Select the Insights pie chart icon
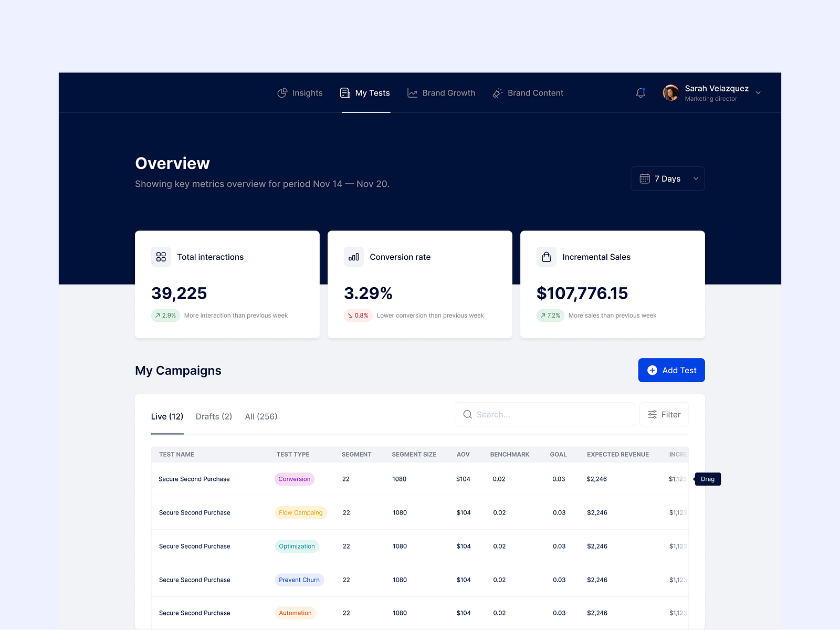 point(282,92)
